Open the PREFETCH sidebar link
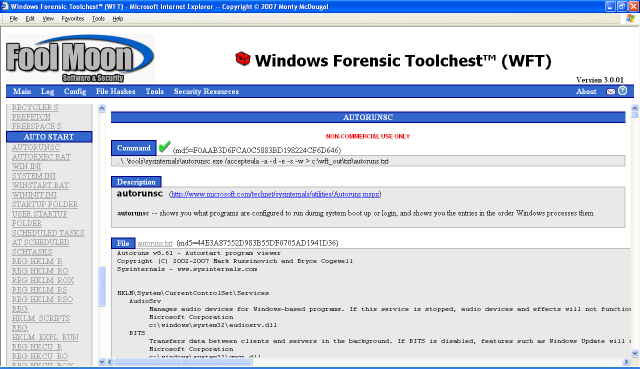This screenshot has height=369, width=640. (31, 117)
